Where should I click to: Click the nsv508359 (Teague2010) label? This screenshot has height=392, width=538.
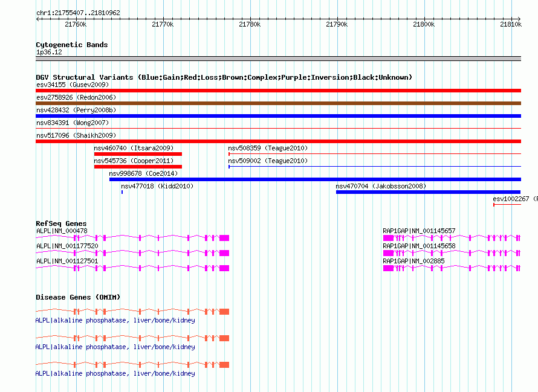pyautogui.click(x=268, y=148)
